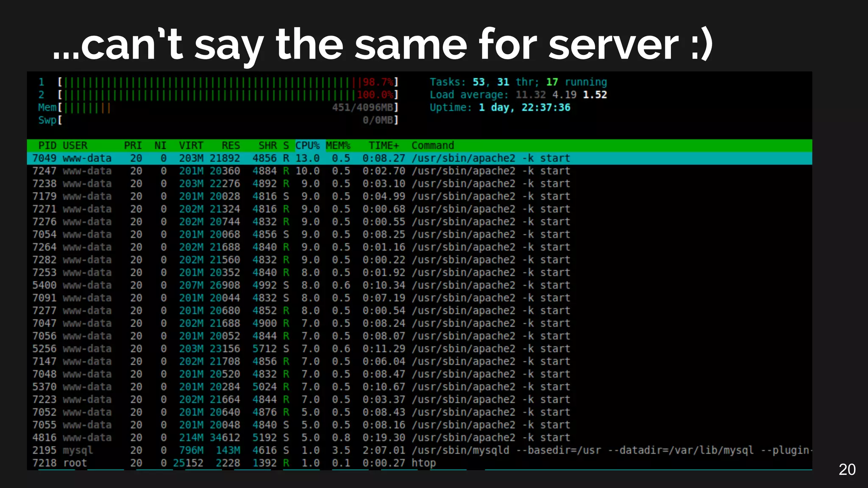Select process row PID 7271
The height and width of the screenshot is (488, 868).
click(x=420, y=209)
